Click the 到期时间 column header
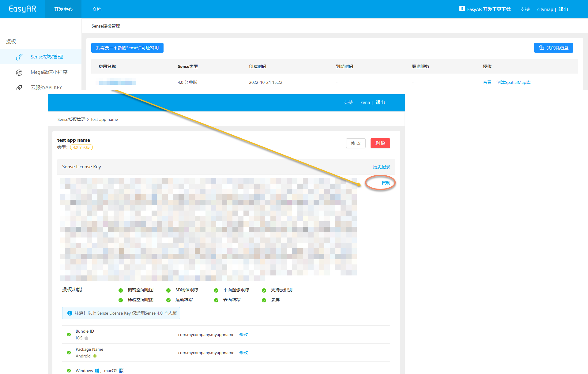The width and height of the screenshot is (588, 374). click(x=345, y=66)
